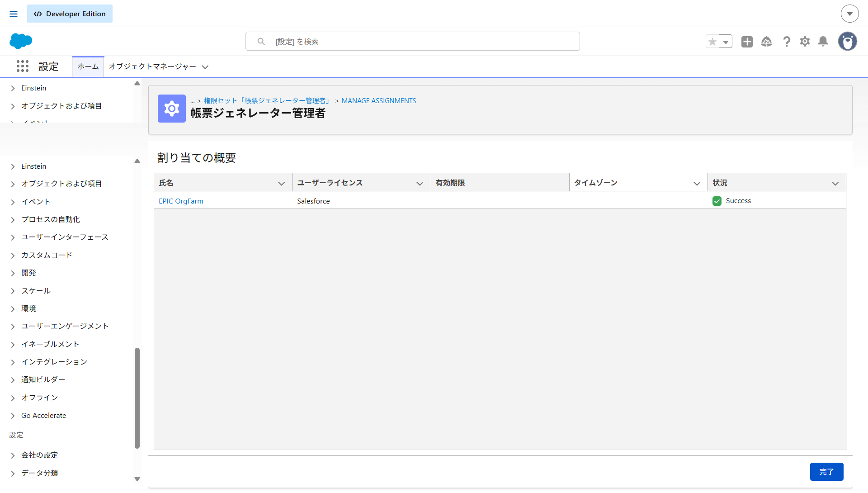Click the 有効期限 column header
The width and height of the screenshot is (868, 493).
(500, 183)
